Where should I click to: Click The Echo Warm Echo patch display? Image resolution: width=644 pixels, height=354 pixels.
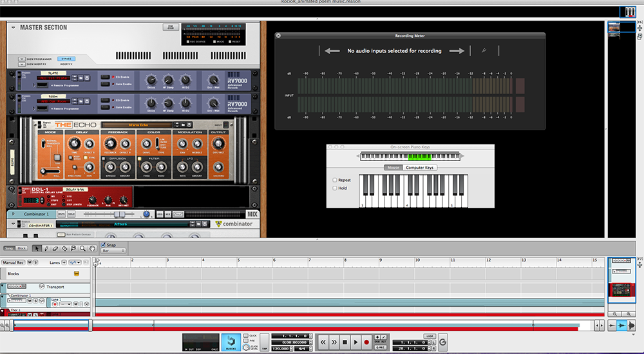click(x=137, y=124)
